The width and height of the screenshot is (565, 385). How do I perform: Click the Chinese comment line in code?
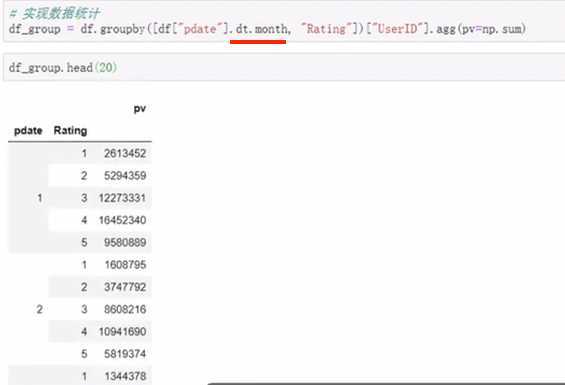tap(54, 14)
